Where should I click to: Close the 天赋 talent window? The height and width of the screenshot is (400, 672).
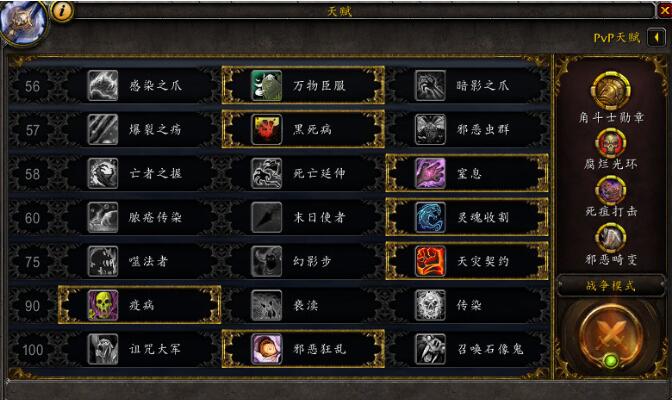(x=665, y=11)
